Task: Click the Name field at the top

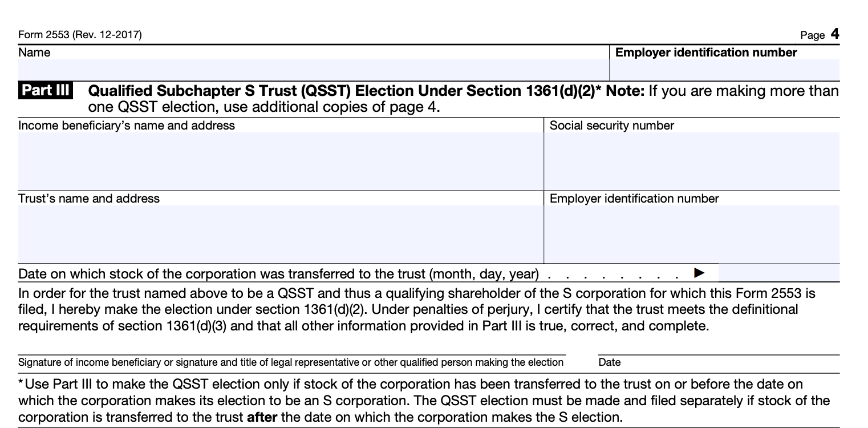Action: 314,70
